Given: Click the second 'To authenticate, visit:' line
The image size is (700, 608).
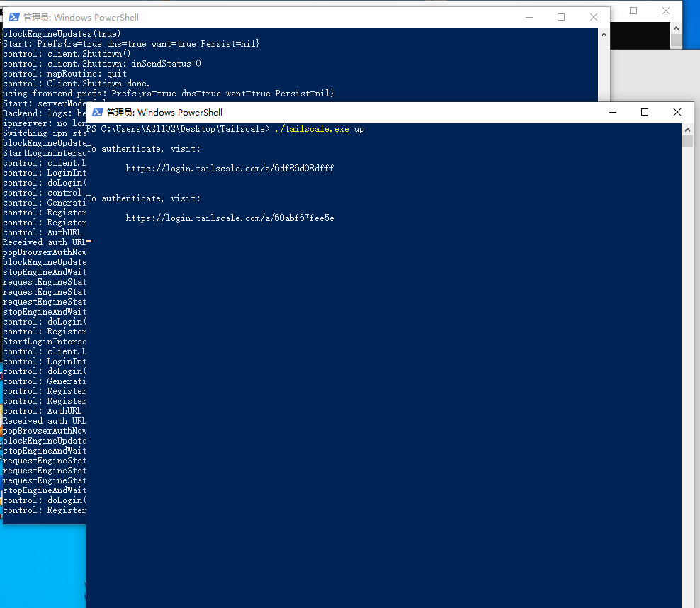Looking at the screenshot, I should click(x=143, y=198).
